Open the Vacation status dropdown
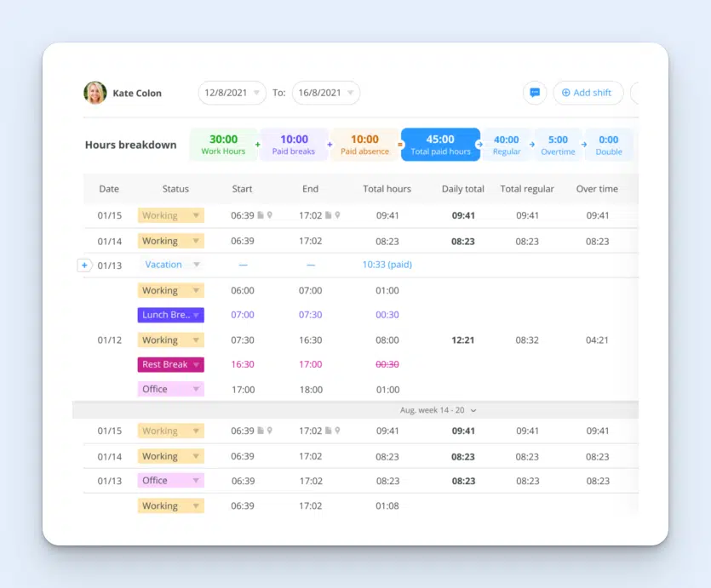 [x=170, y=265]
